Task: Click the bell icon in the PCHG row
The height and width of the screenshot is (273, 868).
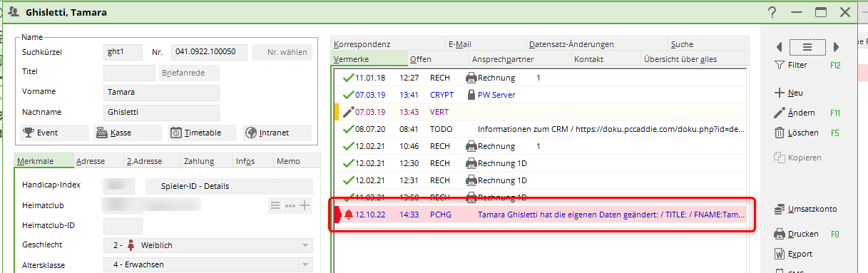Action: [x=348, y=215]
